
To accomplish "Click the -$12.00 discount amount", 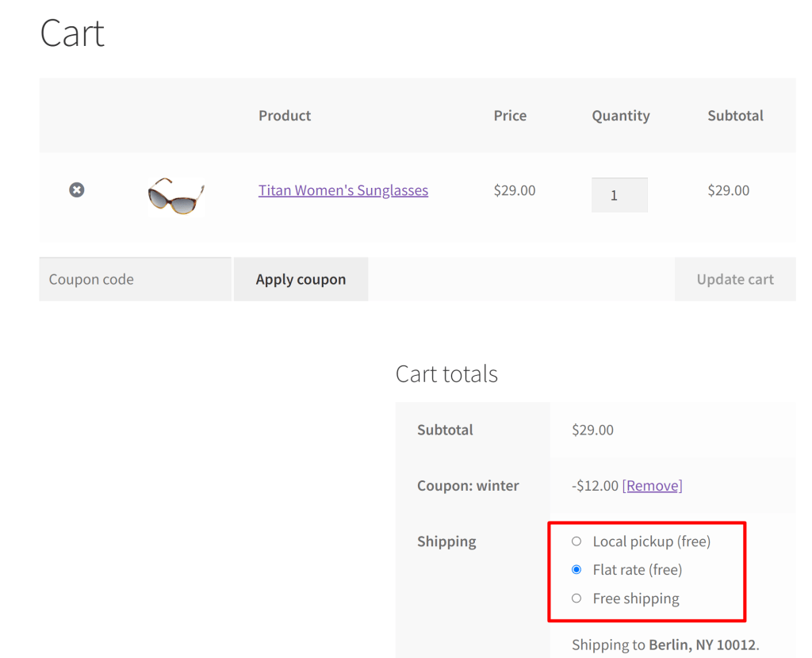I will (x=592, y=485).
